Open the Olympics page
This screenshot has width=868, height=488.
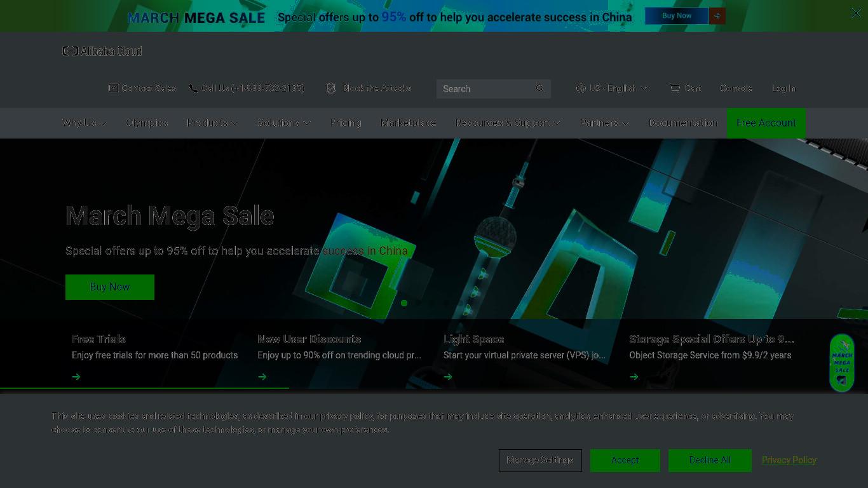pos(147,123)
